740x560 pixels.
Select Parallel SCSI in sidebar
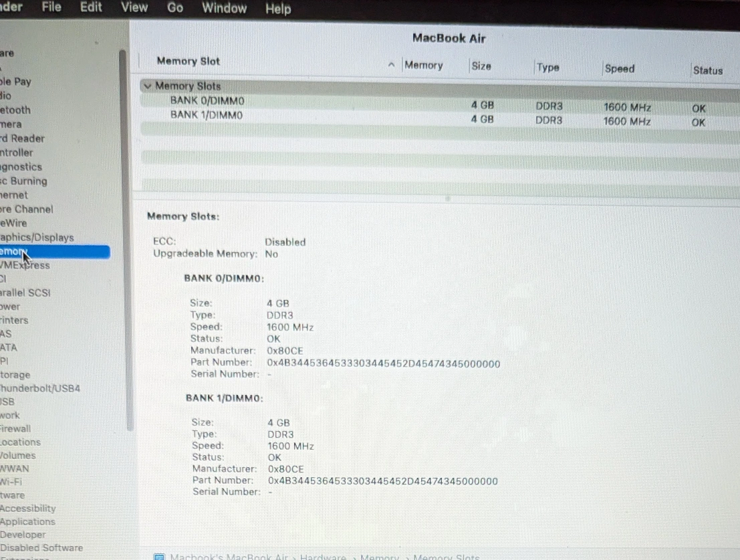(25, 293)
